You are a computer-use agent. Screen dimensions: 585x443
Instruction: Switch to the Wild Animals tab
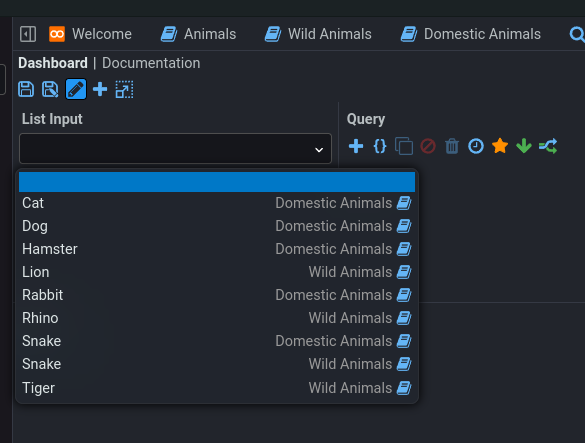(318, 34)
